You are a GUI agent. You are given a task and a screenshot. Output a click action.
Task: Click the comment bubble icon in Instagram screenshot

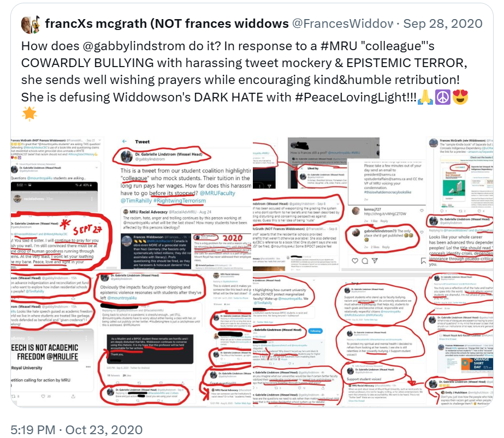pos(365,261)
